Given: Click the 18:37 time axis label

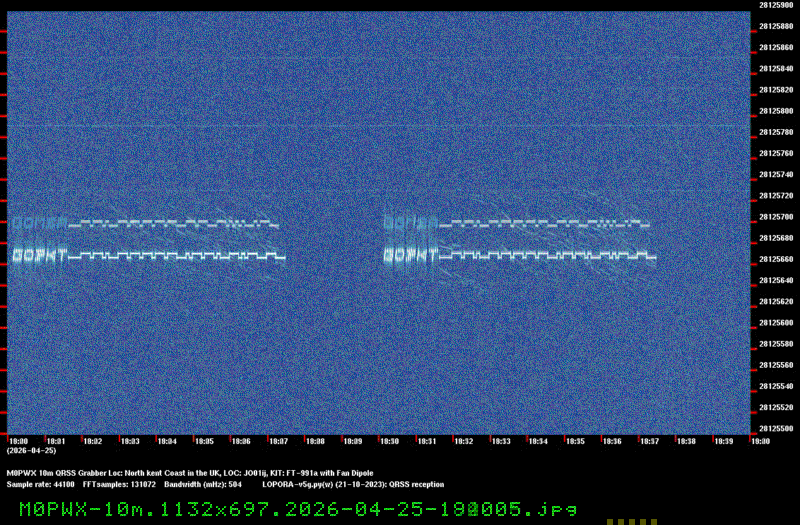Looking at the screenshot, I should tap(649, 441).
